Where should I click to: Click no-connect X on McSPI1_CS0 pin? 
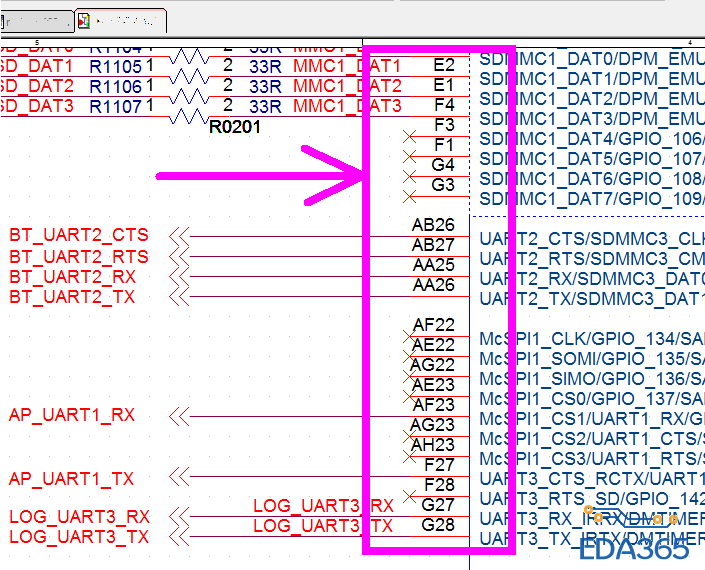[x=409, y=396]
